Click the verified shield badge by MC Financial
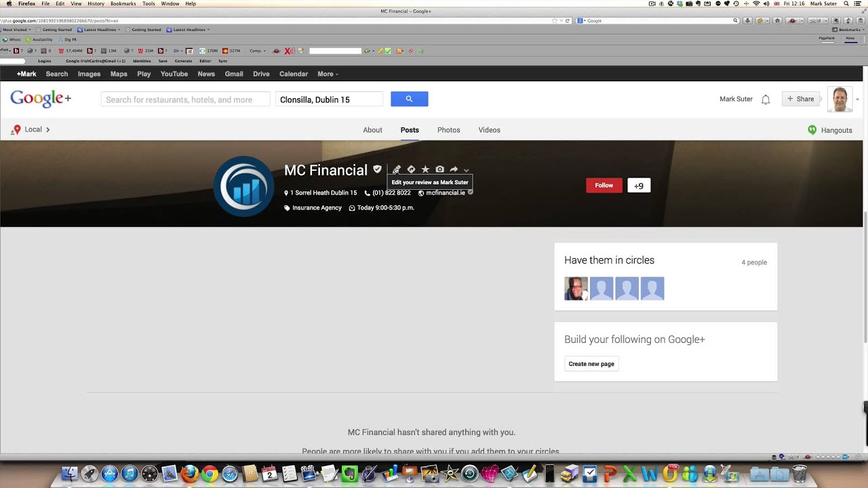Screen dimensions: 868x488 [377, 169]
